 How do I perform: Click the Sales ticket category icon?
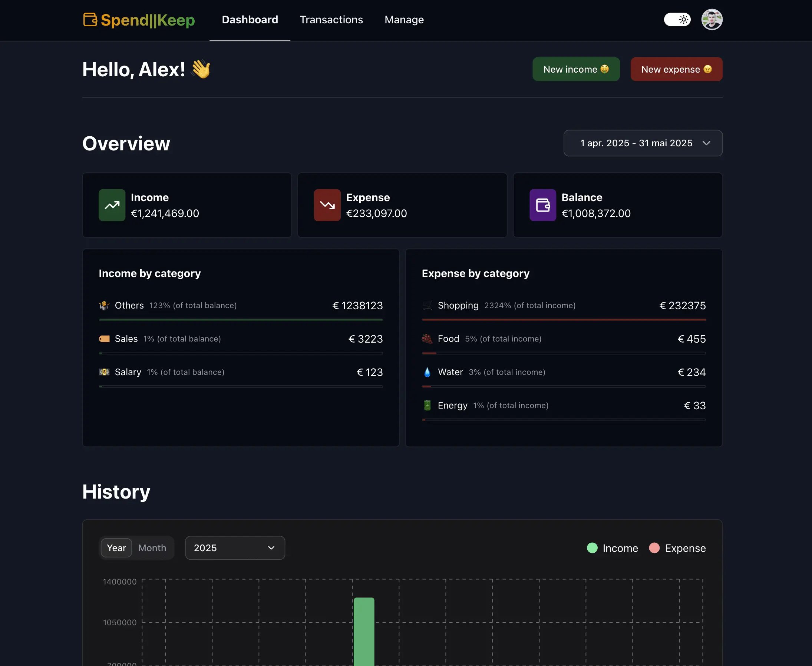coord(105,339)
